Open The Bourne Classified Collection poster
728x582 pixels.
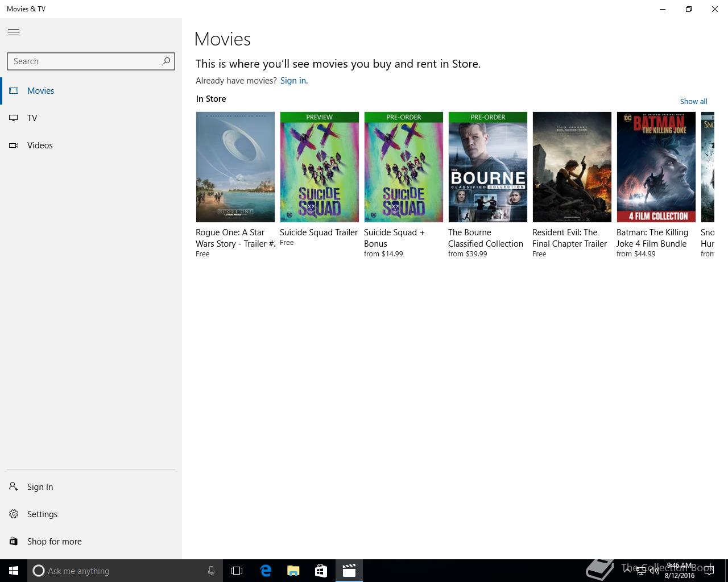(x=488, y=167)
